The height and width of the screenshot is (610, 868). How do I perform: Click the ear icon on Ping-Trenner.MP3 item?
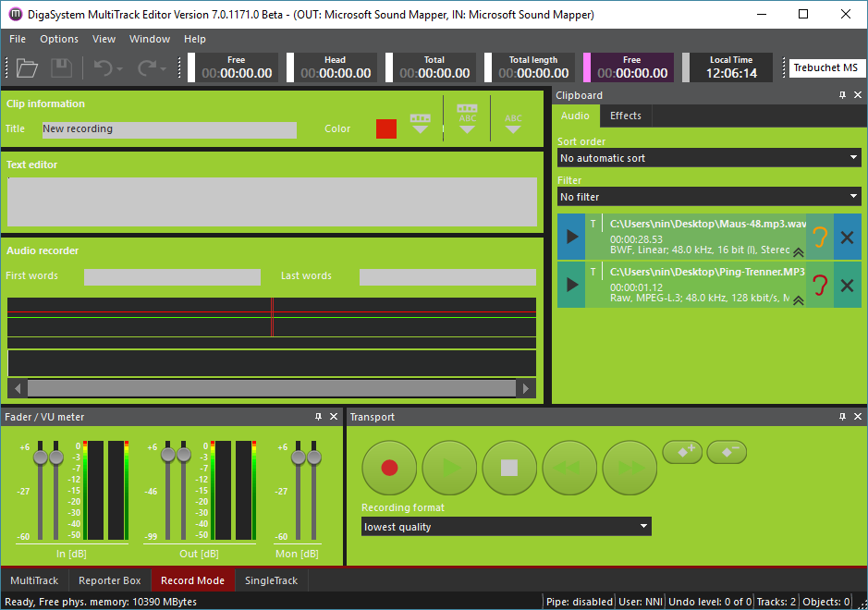click(x=820, y=286)
